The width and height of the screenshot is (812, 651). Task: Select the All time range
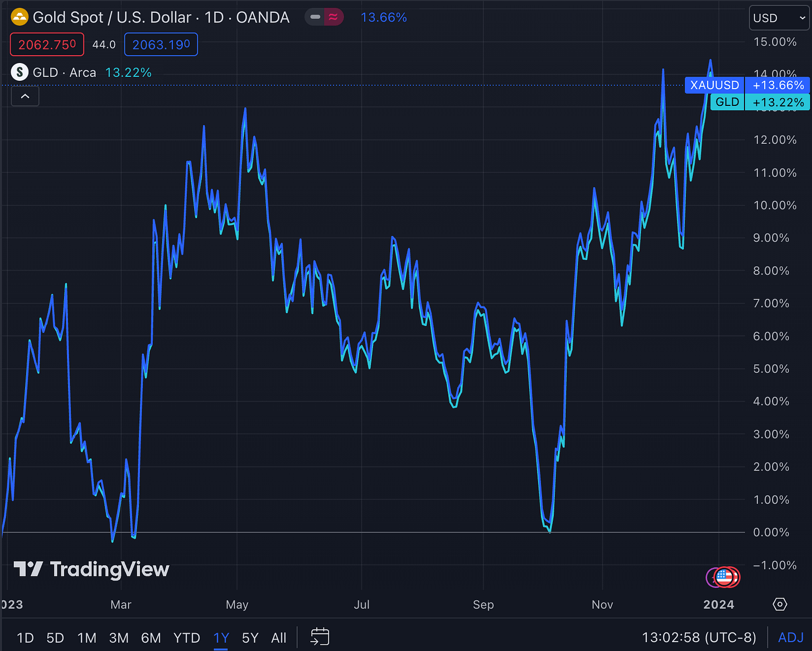pyautogui.click(x=279, y=638)
